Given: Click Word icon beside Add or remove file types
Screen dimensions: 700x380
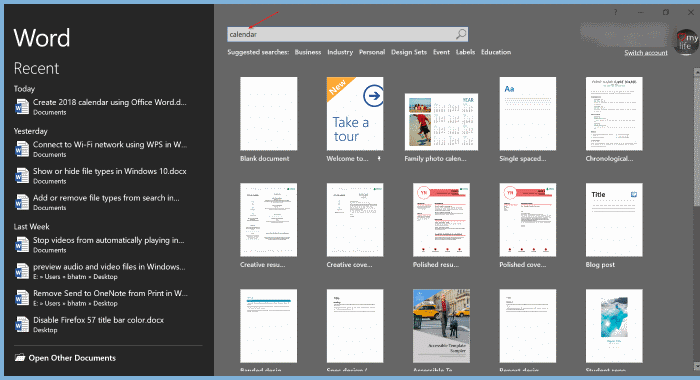Looking at the screenshot, I should click(22, 203).
